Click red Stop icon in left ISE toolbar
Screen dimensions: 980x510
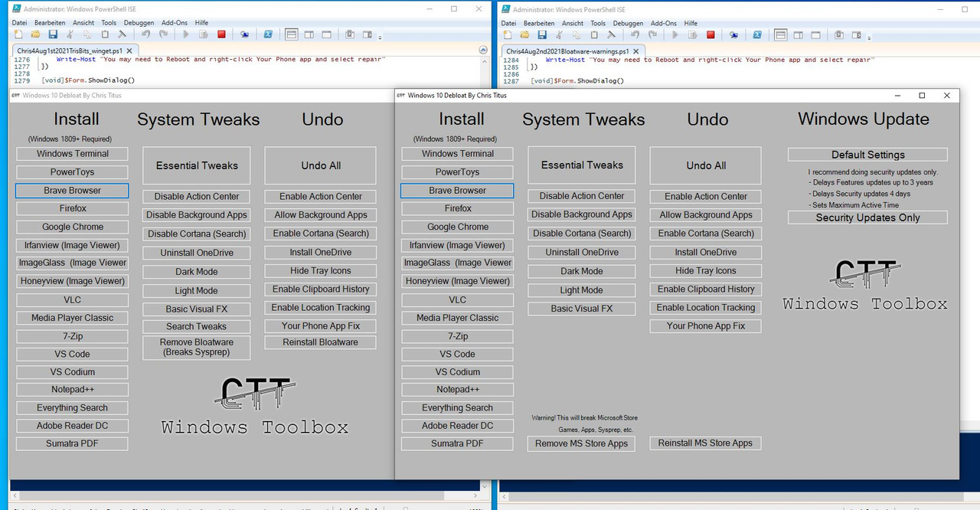tap(221, 34)
